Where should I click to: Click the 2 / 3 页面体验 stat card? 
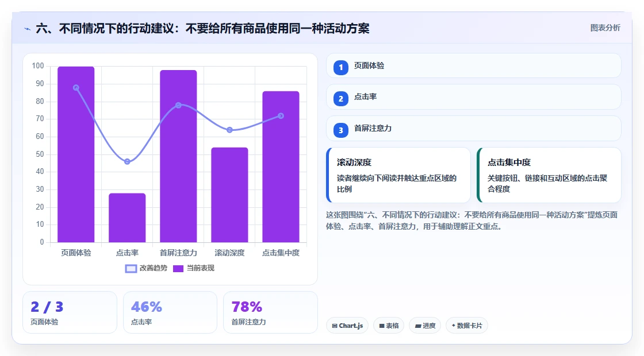[x=70, y=312]
